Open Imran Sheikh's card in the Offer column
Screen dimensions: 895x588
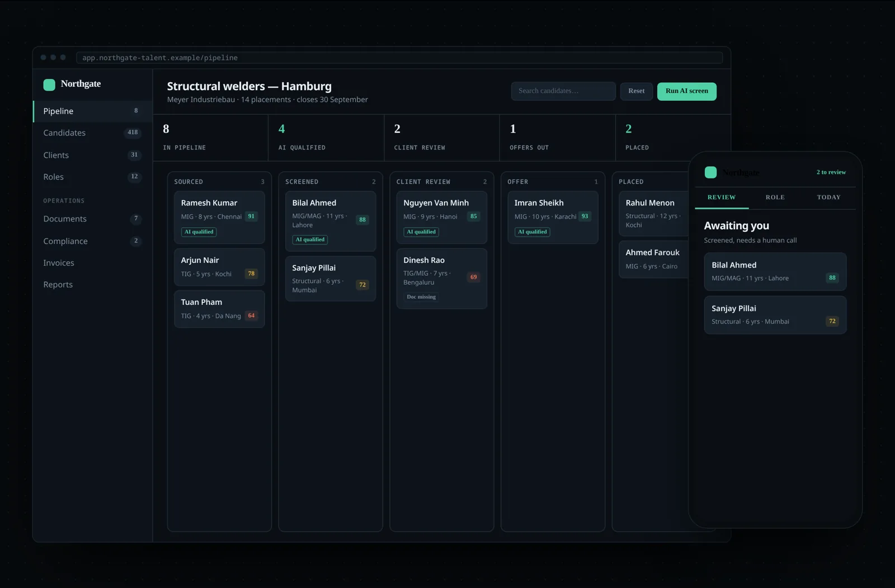(x=553, y=217)
